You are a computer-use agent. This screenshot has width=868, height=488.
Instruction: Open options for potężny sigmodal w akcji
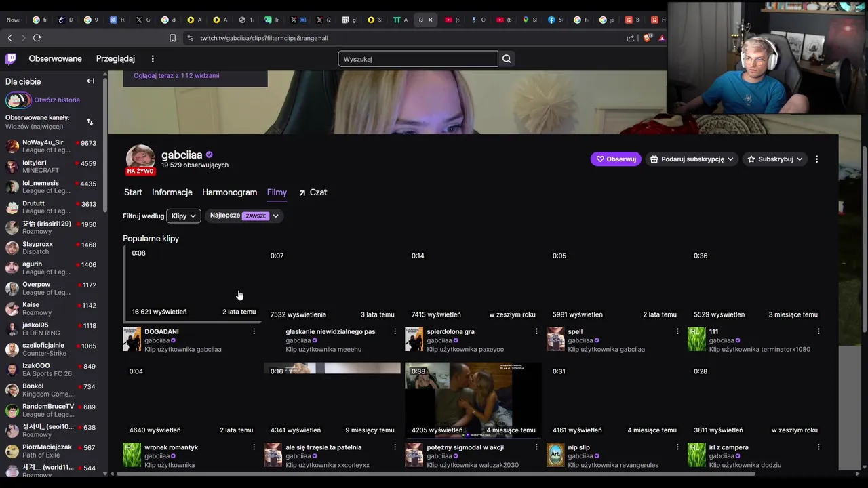click(536, 447)
